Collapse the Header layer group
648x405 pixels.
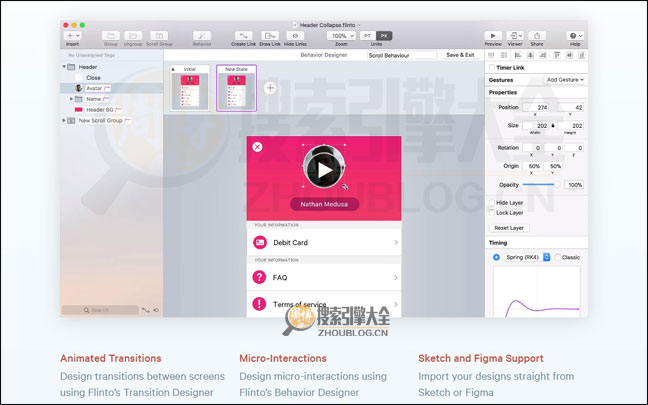coord(64,67)
